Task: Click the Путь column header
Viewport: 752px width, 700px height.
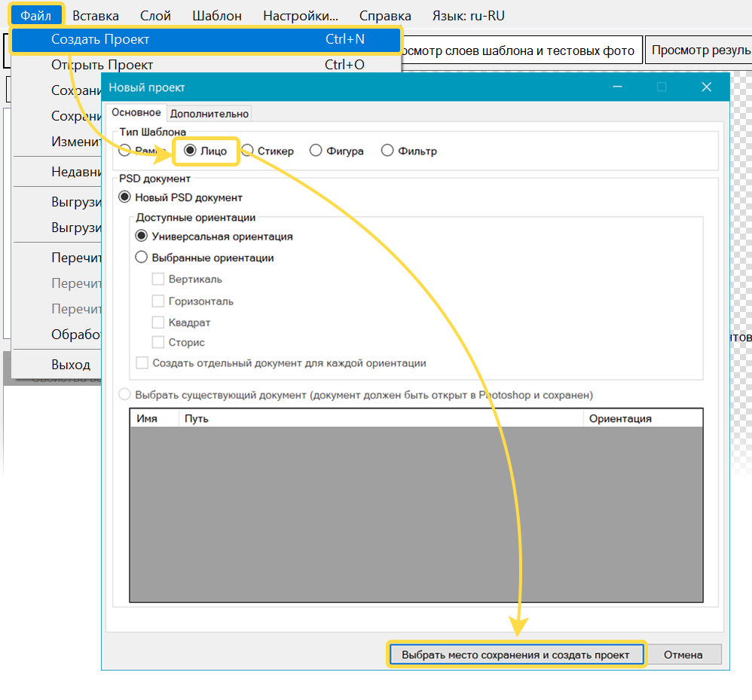Action: (381, 418)
